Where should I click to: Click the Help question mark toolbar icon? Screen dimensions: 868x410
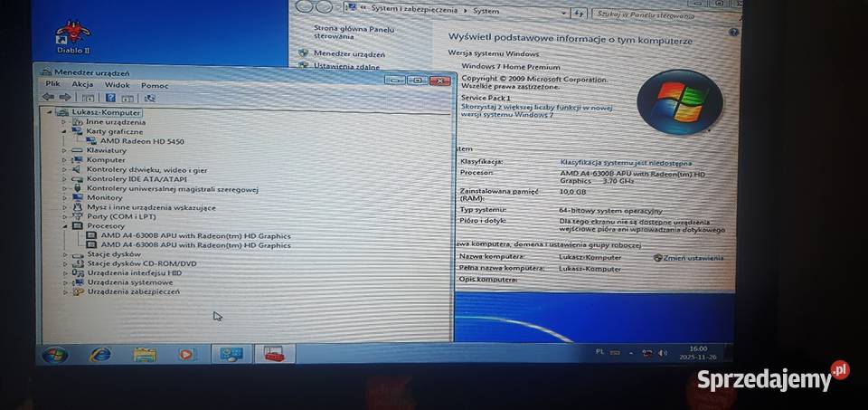tap(110, 98)
